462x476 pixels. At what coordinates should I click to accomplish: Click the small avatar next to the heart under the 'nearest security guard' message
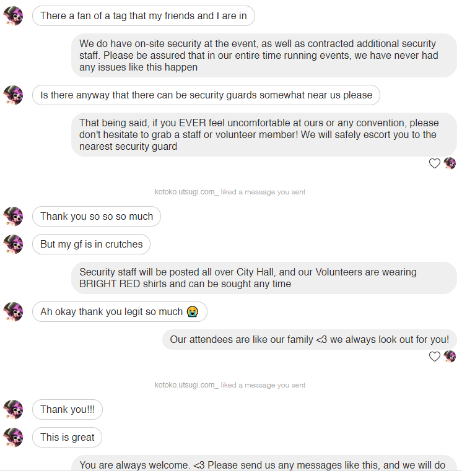pos(450,163)
